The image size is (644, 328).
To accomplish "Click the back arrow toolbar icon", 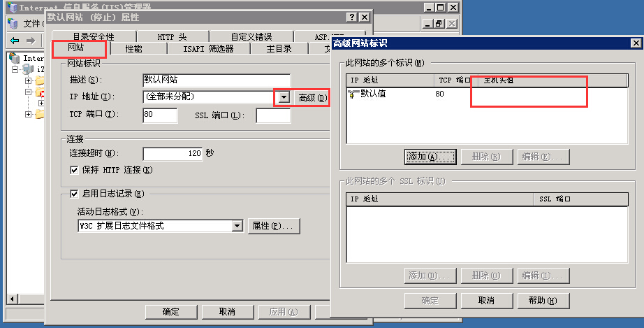I will 15,41.
